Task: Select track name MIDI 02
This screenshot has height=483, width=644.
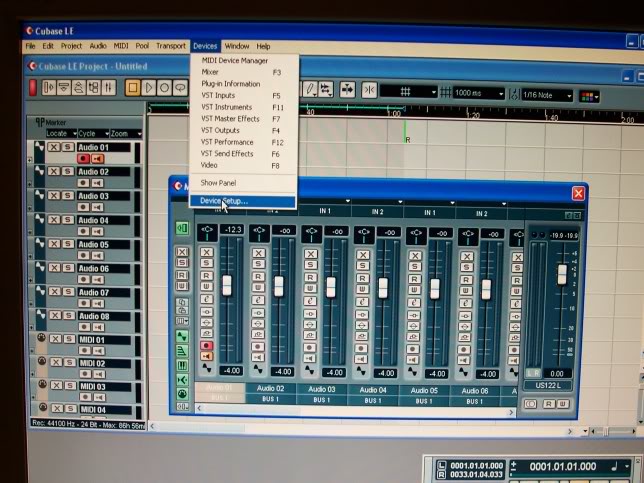Action: coord(104,363)
